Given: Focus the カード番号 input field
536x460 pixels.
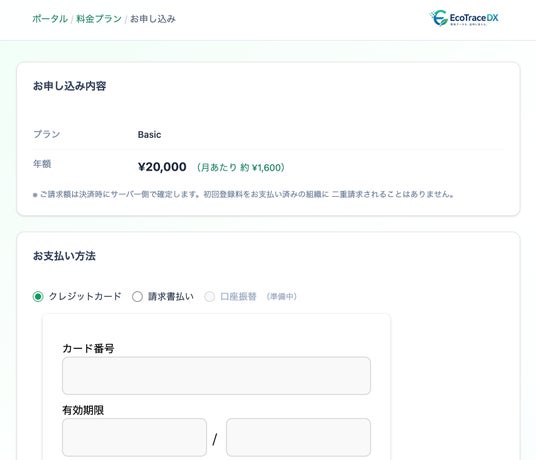Looking at the screenshot, I should point(216,376).
